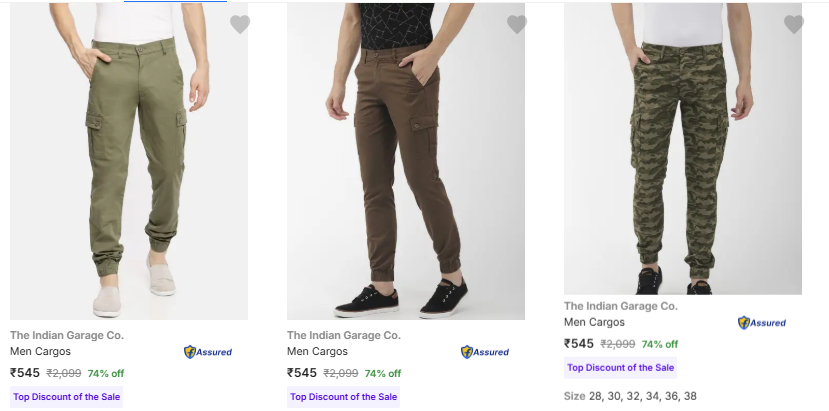829x411 pixels.
Task: Click The Indian Garage Co. brand on brown cargos
Action: 344,335
